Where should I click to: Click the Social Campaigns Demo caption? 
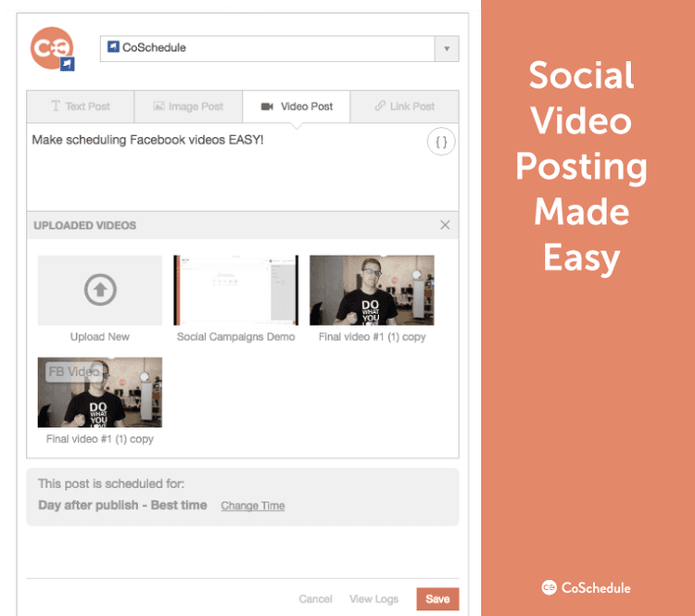[235, 337]
